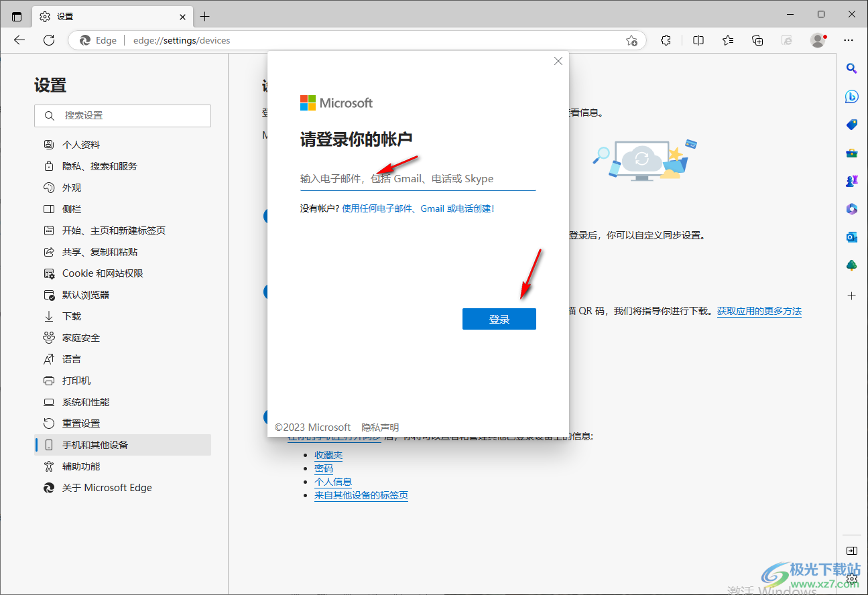Open a new tab with plus button
868x595 pixels.
205,16
